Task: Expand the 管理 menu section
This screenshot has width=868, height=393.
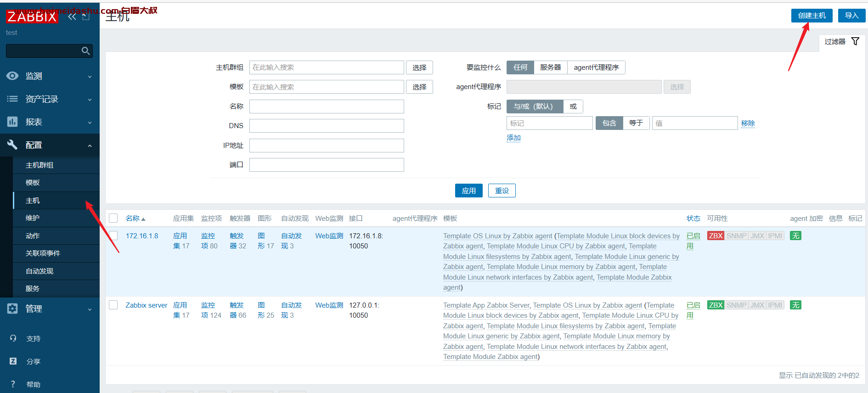Action: [x=50, y=309]
